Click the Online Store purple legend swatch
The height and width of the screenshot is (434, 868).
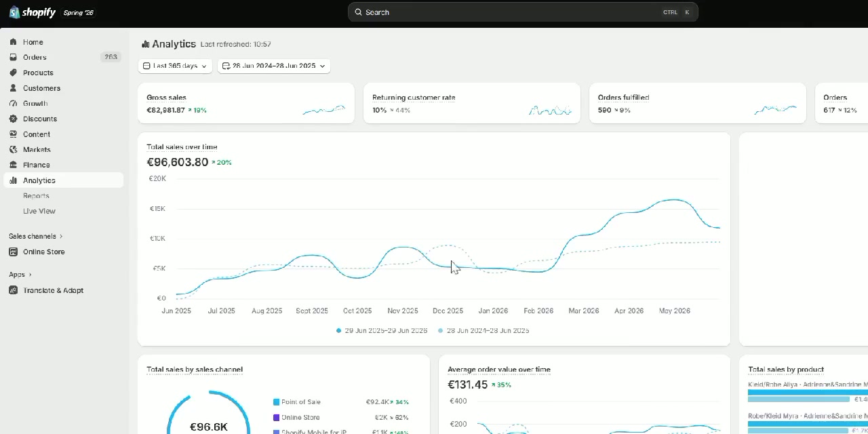pos(276,418)
